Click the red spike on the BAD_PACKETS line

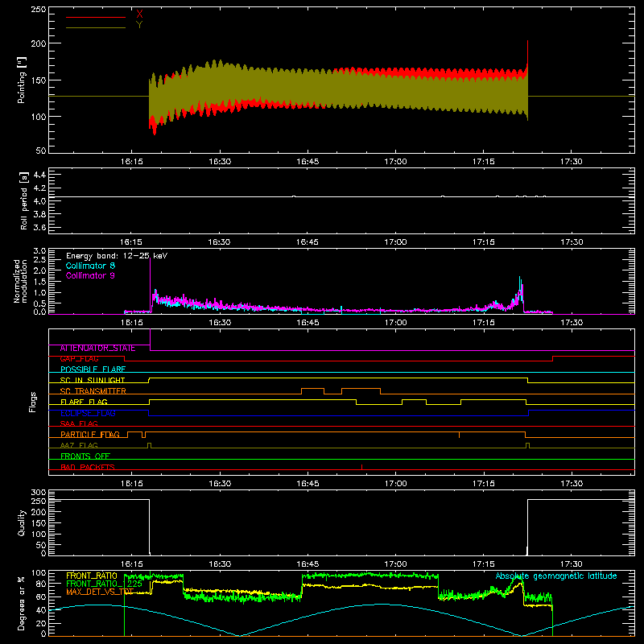[361, 467]
